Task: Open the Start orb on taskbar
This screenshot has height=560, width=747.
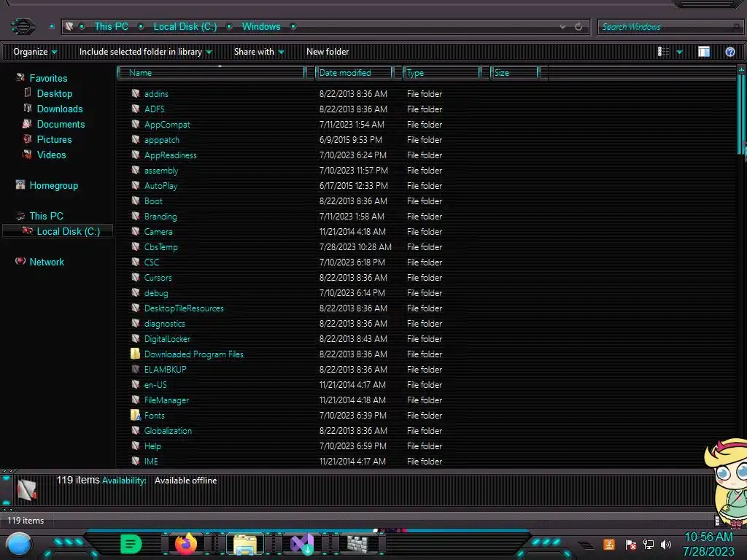Action: (x=18, y=545)
